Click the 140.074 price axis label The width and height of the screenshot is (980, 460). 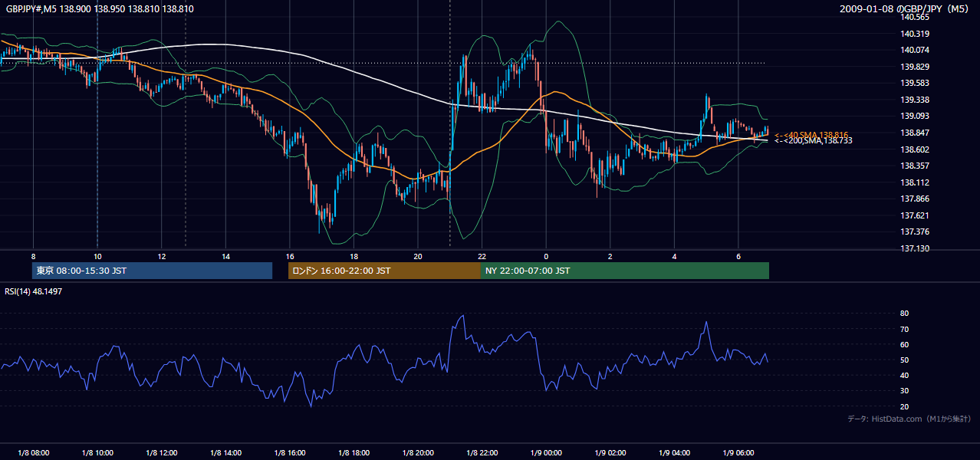pyautogui.click(x=916, y=51)
